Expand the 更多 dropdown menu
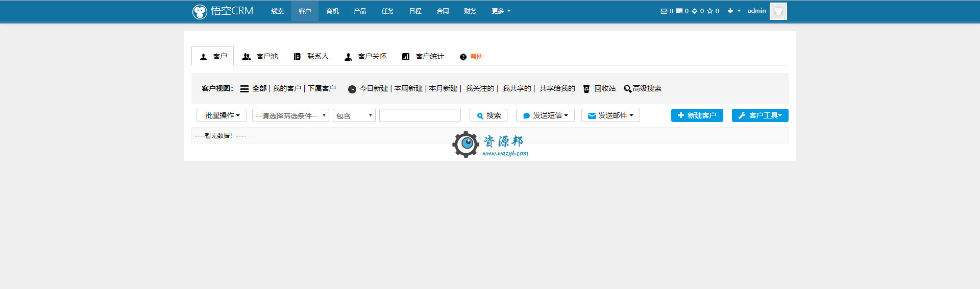 [x=501, y=11]
